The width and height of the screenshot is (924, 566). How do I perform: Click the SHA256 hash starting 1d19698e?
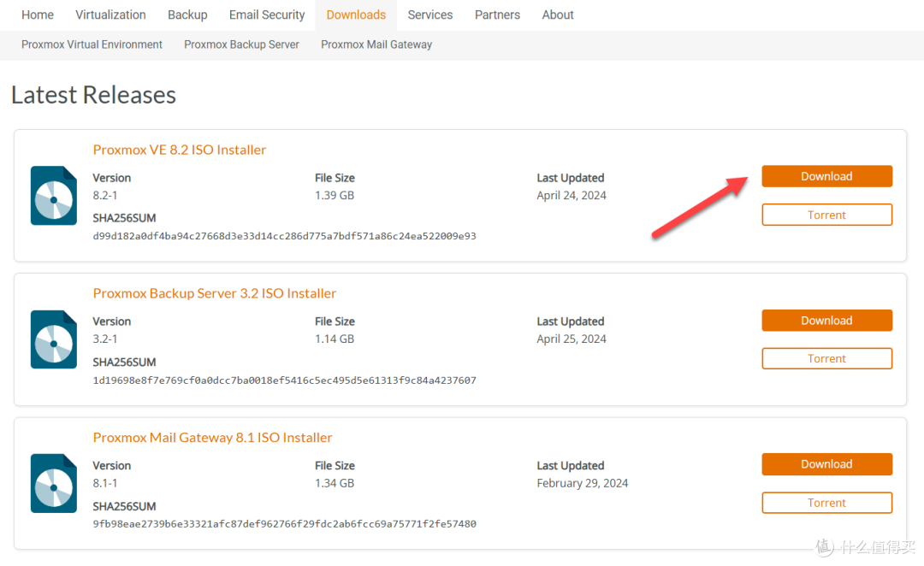pos(285,380)
